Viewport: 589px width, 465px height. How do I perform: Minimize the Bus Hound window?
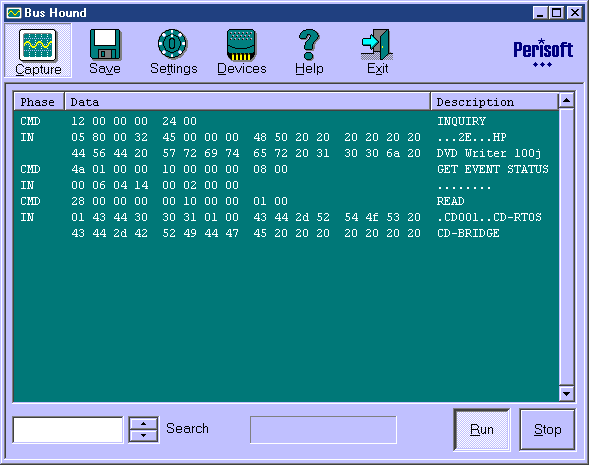coord(540,13)
